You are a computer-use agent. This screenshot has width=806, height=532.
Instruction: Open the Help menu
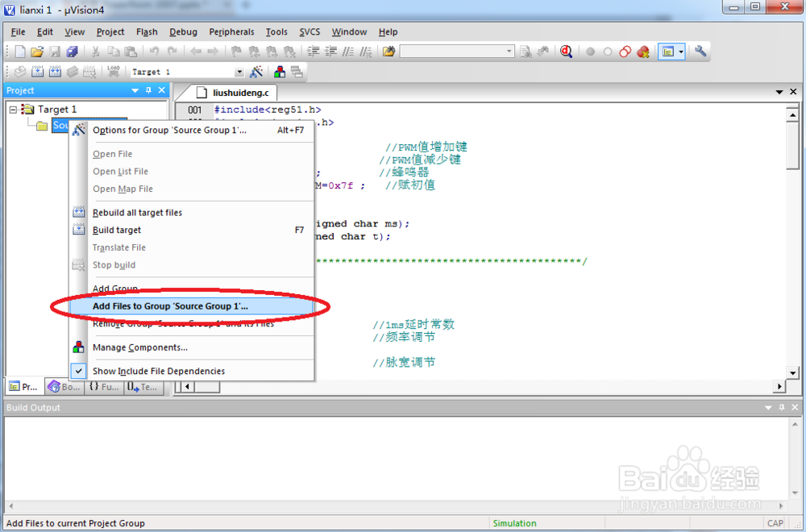(388, 32)
